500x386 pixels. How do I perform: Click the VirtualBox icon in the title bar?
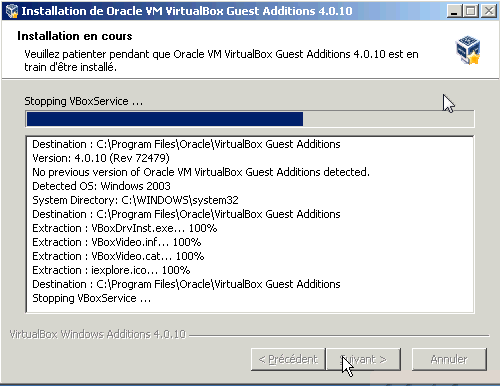(12, 11)
